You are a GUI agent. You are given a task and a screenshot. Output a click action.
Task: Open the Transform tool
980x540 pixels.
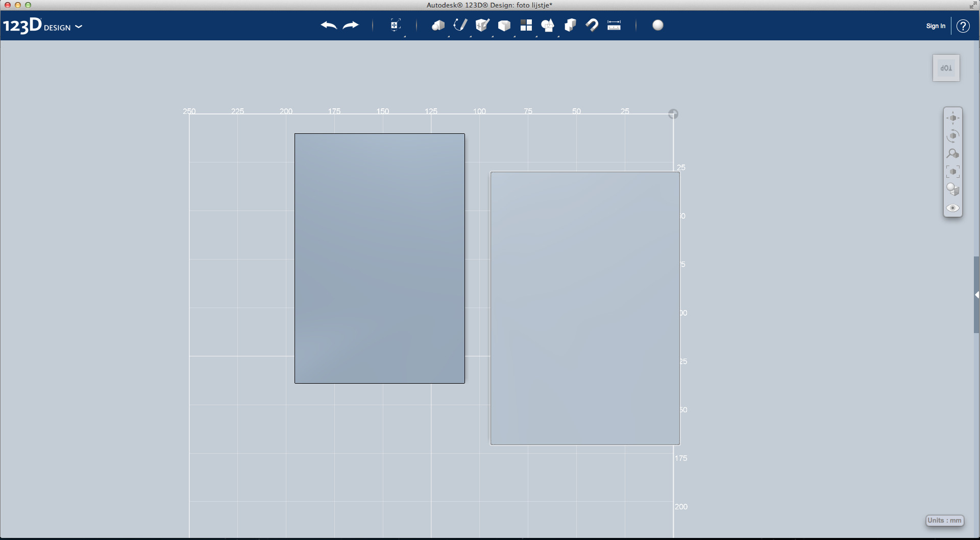395,25
